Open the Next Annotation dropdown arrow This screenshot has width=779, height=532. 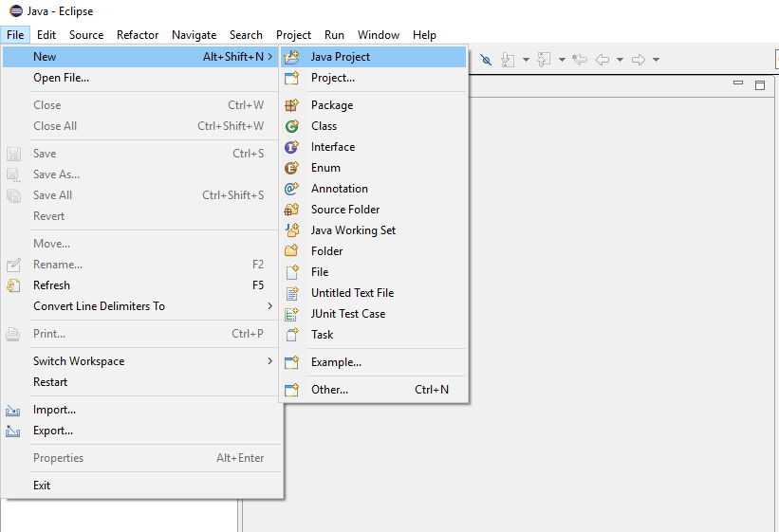(x=526, y=60)
